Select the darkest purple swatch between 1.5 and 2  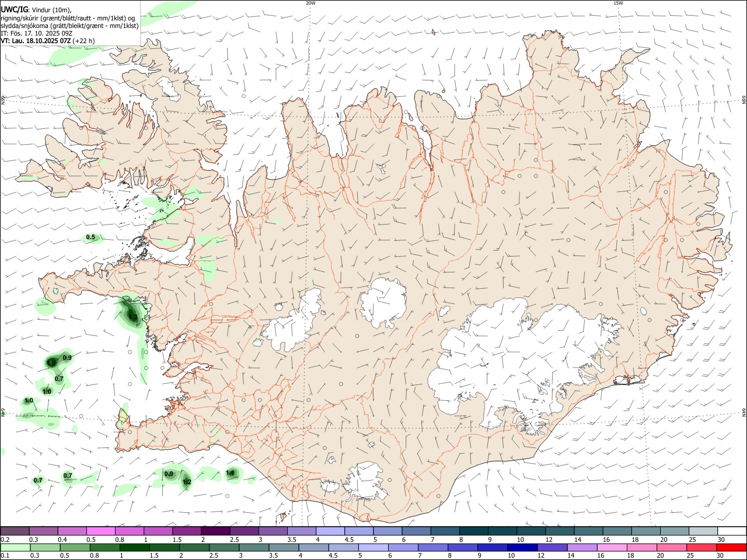[x=216, y=531]
